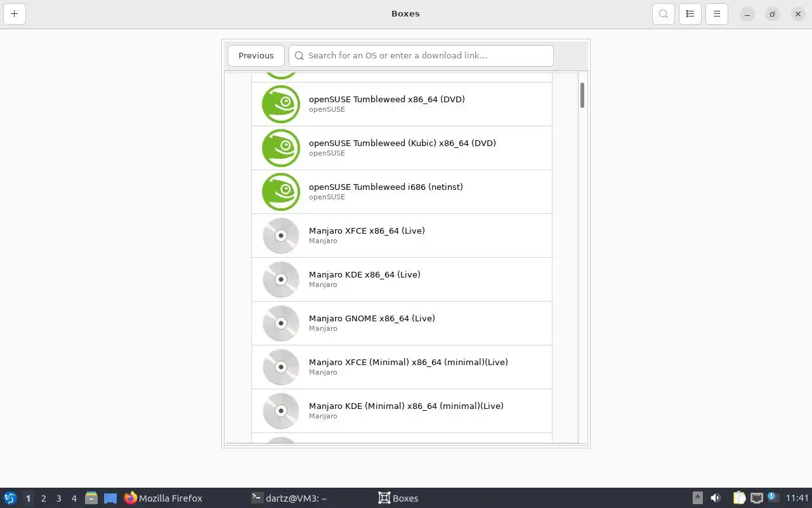Open the network connection tray icon
The height and width of the screenshot is (508, 812).
[756, 498]
